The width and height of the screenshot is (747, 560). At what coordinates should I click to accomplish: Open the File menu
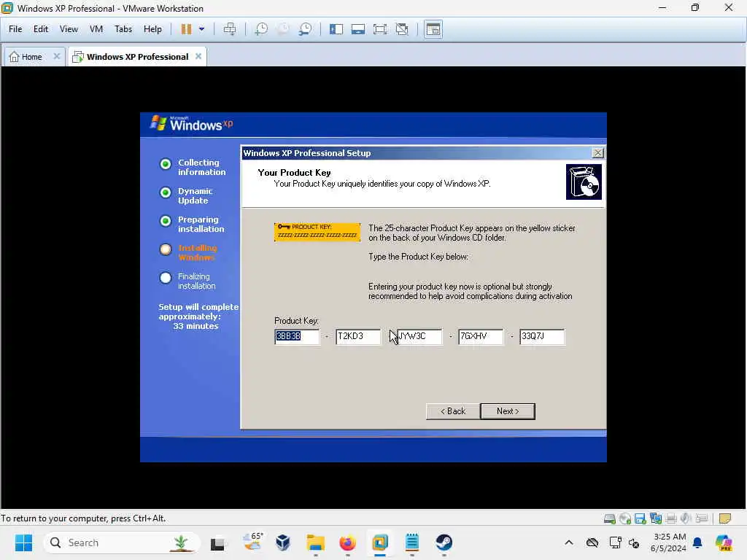coord(15,29)
